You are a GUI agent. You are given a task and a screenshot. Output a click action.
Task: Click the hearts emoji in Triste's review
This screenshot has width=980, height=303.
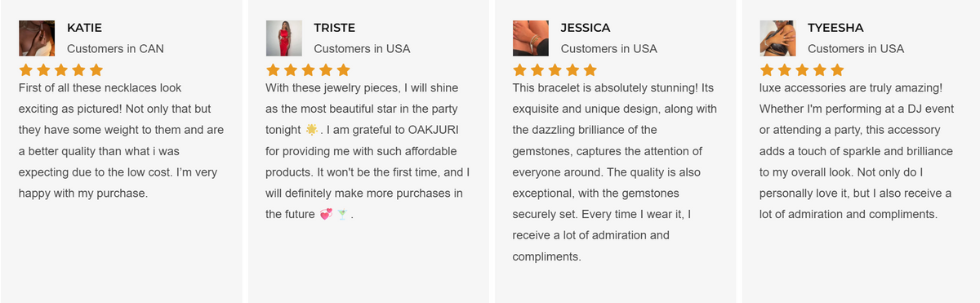click(325, 214)
